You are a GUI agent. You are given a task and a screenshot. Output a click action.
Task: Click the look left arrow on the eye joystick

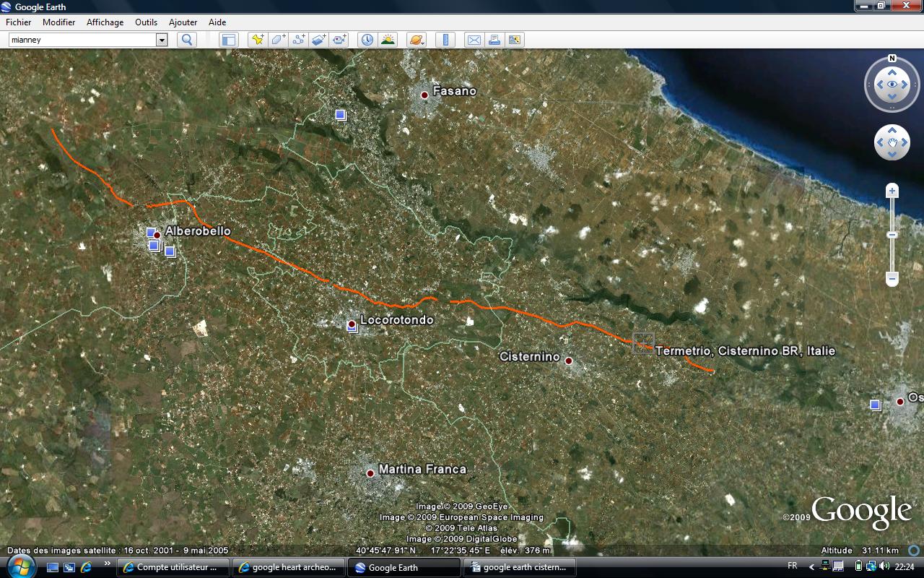click(879, 85)
